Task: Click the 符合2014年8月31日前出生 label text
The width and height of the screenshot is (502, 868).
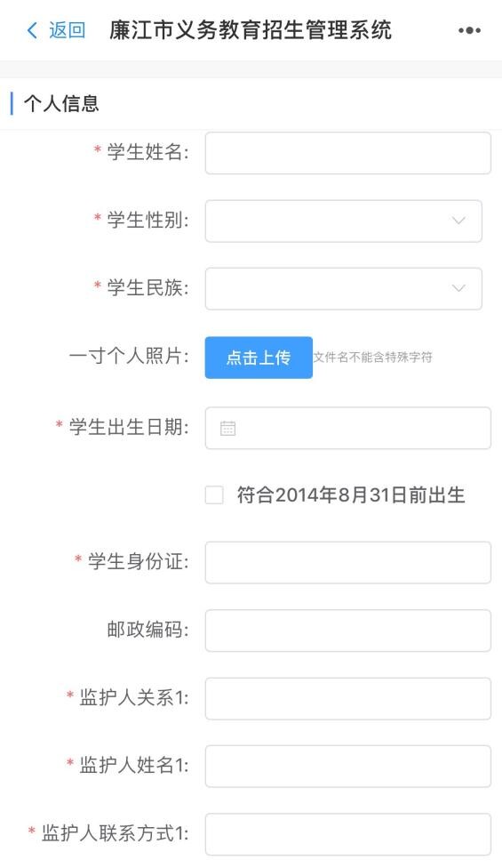Action: point(351,494)
